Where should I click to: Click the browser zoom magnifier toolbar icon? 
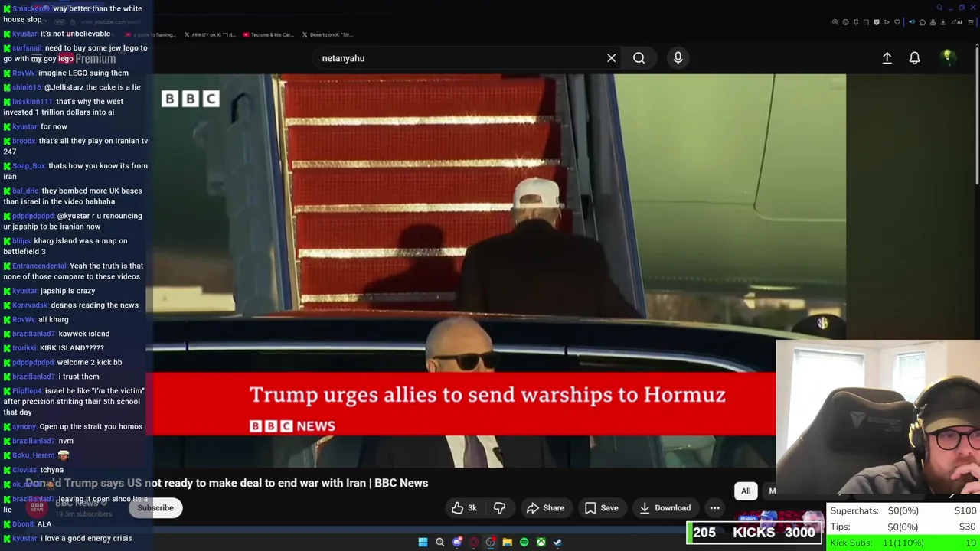(835, 22)
